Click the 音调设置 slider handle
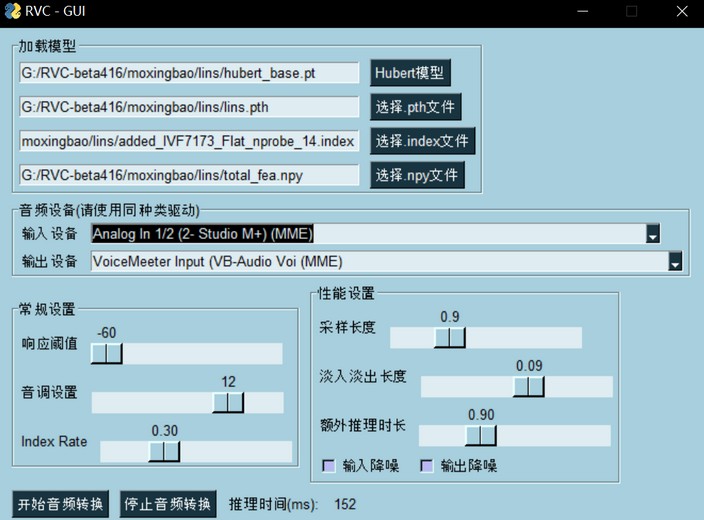Viewport: 704px width, 520px height. tap(228, 402)
